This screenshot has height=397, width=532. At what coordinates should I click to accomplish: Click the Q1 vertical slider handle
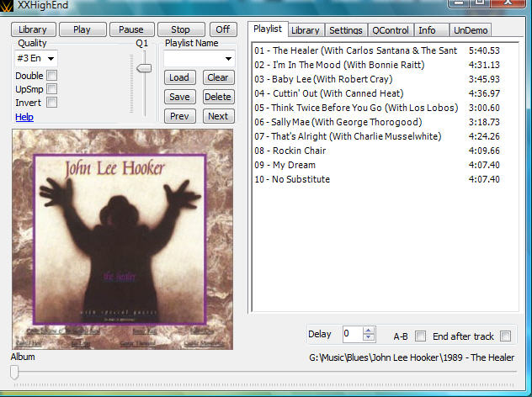144,68
